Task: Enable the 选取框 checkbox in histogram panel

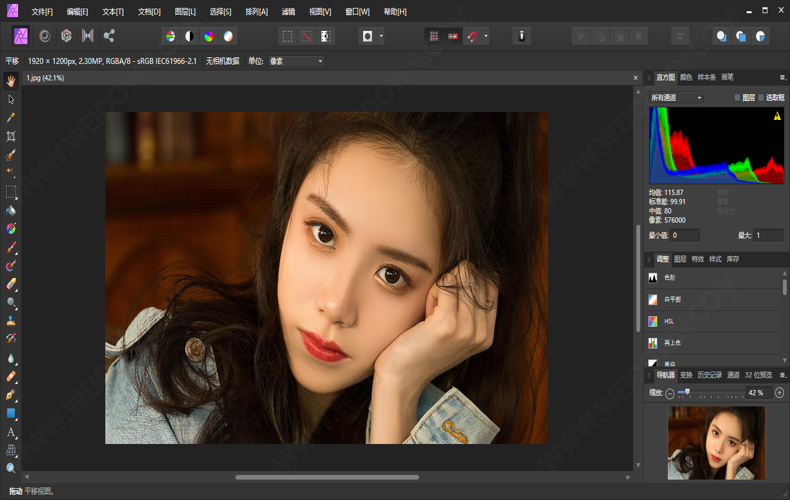Action: click(x=761, y=98)
